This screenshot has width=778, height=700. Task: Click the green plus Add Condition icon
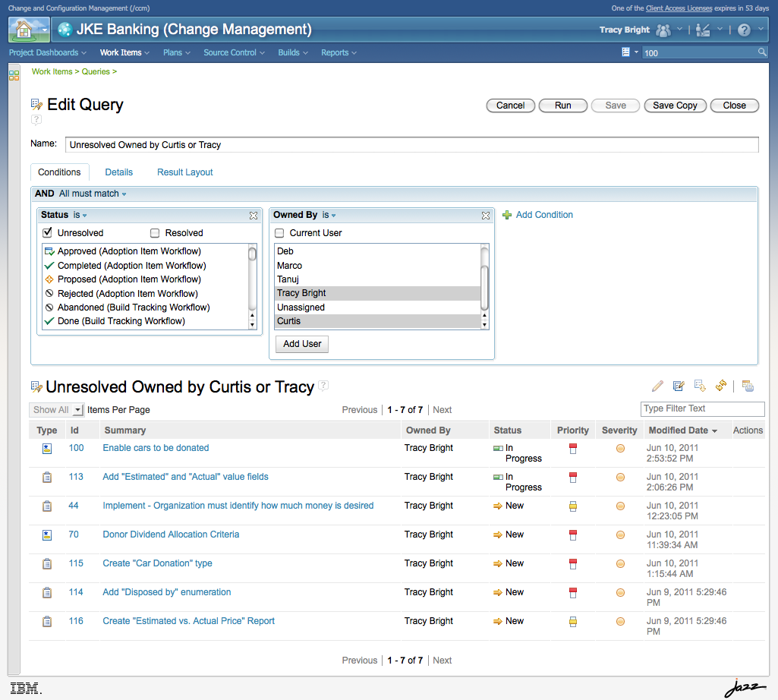(506, 215)
